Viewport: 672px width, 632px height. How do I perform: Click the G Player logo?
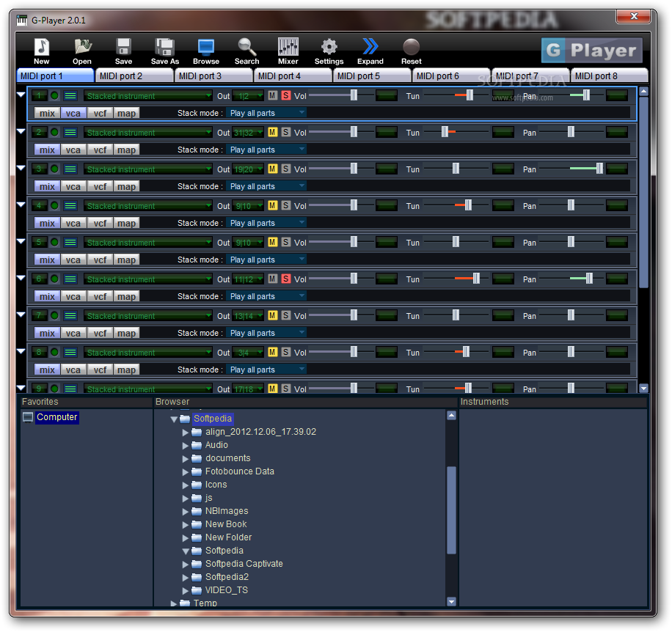coord(591,50)
